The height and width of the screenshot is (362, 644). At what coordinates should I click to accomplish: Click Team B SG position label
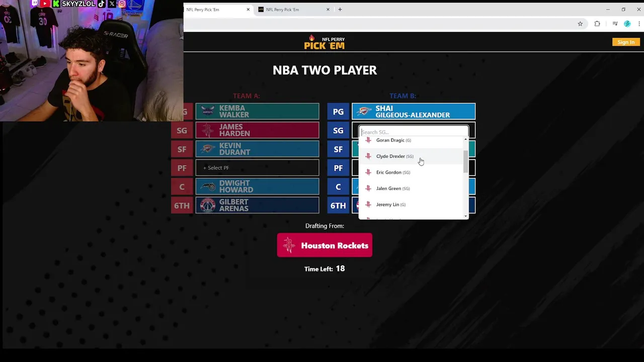[x=338, y=130]
